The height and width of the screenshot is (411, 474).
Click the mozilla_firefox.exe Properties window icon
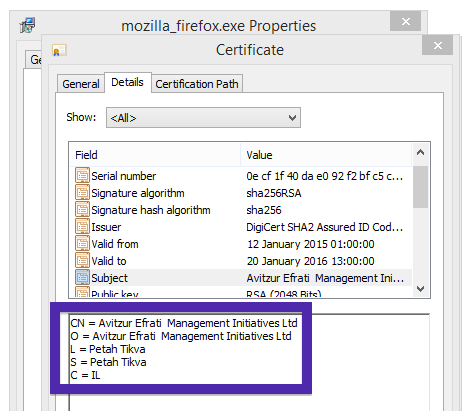pyautogui.click(x=27, y=25)
